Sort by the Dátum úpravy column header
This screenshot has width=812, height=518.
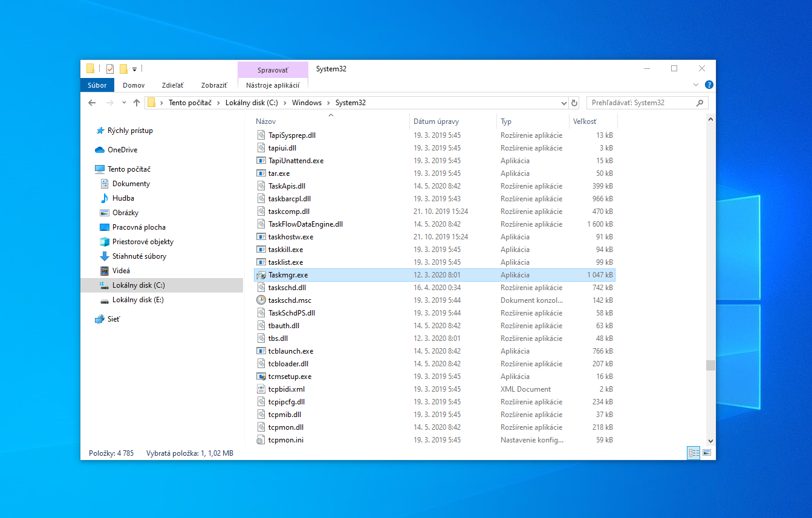click(x=453, y=121)
